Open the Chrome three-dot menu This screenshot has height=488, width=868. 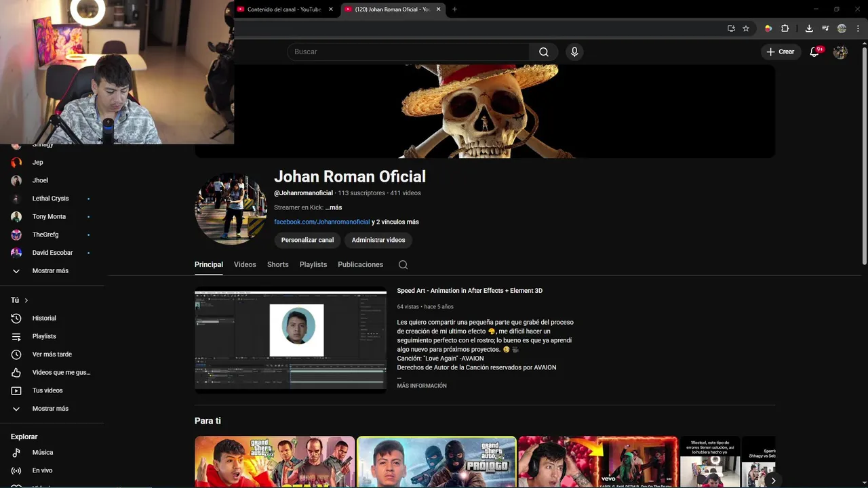point(858,28)
